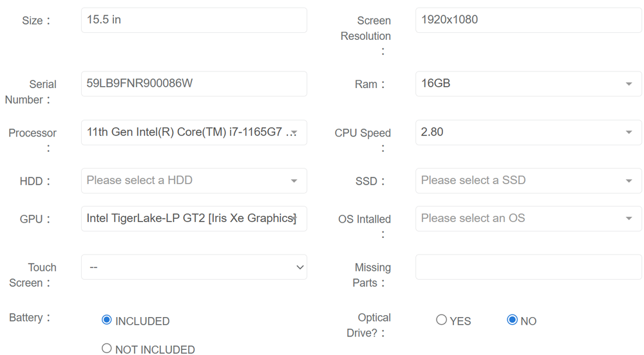Open the HDD selection dropdown
644x355 pixels.
tap(193, 181)
